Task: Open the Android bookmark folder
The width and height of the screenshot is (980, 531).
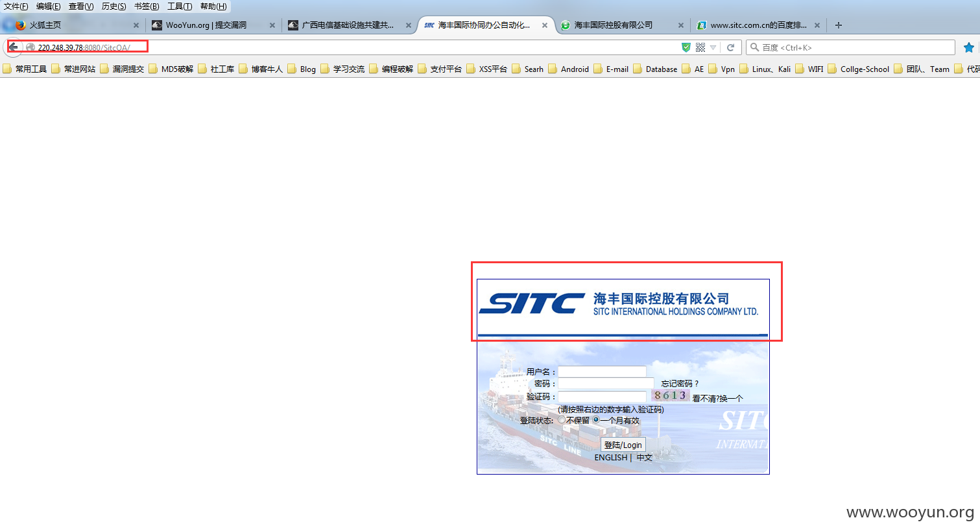Action: click(x=569, y=69)
